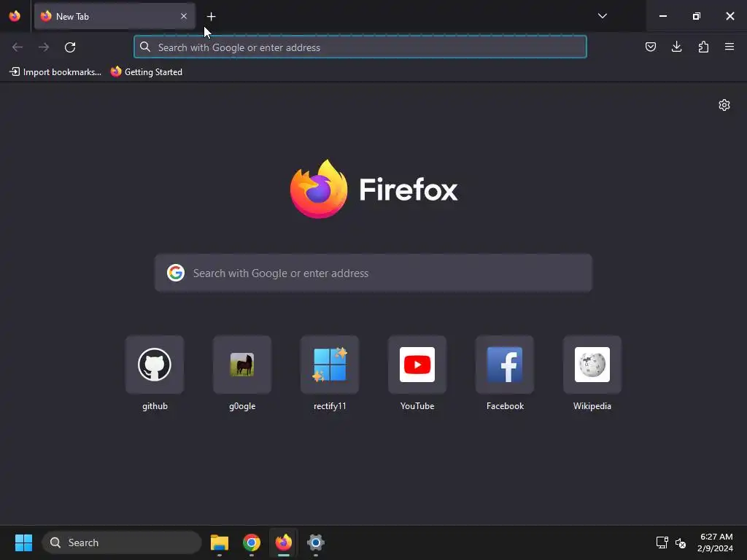Open Settings gear in taskbar
Image resolution: width=747 pixels, height=560 pixels.
(x=315, y=542)
